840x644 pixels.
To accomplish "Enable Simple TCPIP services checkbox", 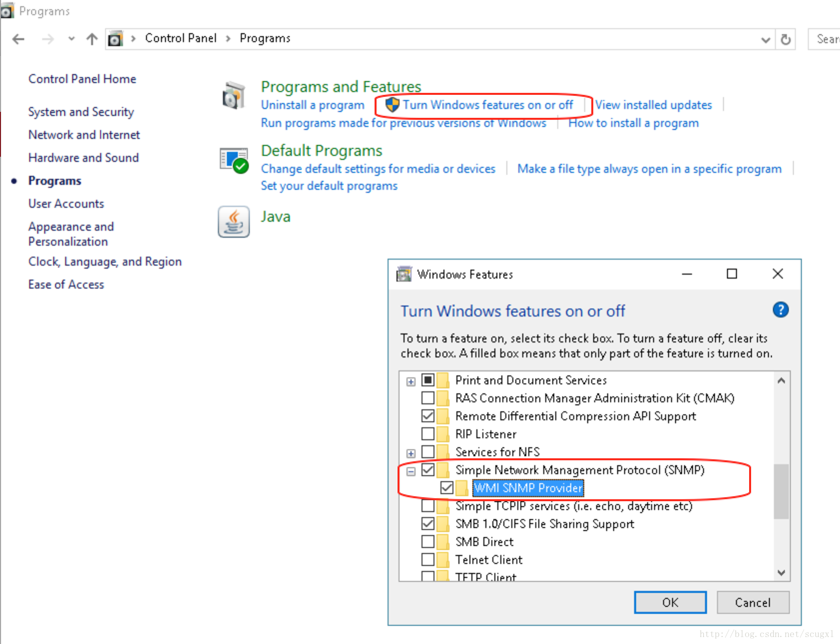I will coord(428,506).
